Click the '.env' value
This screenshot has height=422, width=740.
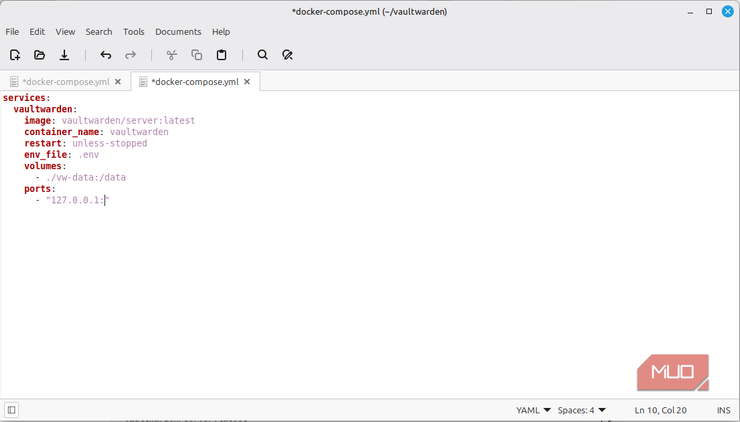point(88,154)
